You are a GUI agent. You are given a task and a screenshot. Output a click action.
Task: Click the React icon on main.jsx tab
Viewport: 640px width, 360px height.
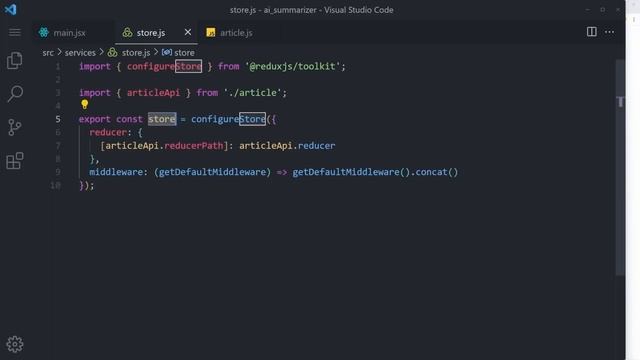coord(44,33)
